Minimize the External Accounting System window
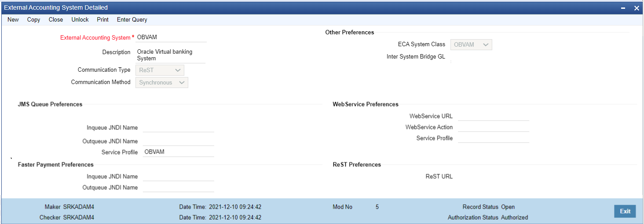This screenshot has width=644, height=224. [x=623, y=8]
